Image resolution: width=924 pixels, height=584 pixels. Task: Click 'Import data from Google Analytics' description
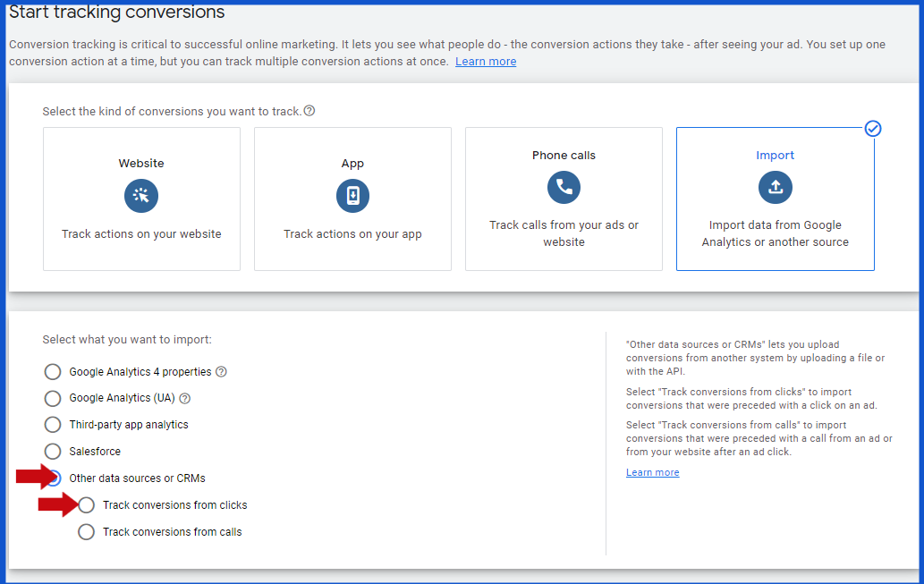(775, 233)
